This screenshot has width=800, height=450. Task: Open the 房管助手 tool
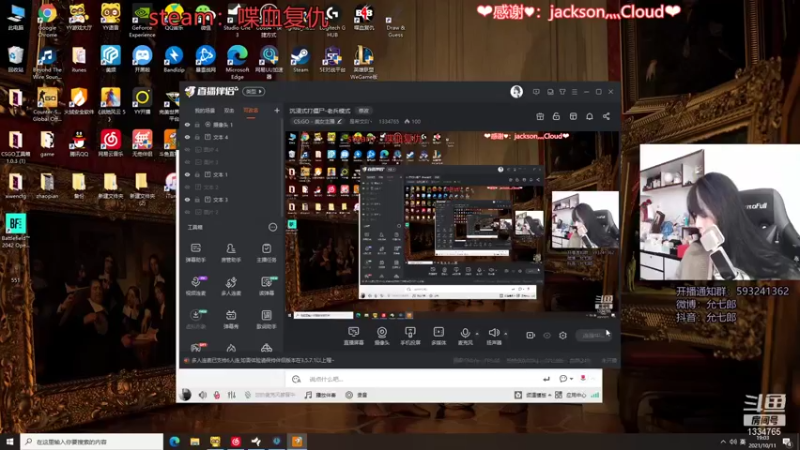pos(231,253)
